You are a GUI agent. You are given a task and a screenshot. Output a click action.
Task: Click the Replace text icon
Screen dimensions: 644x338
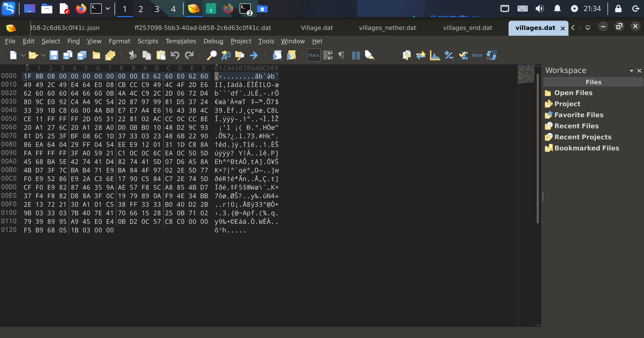point(226,55)
